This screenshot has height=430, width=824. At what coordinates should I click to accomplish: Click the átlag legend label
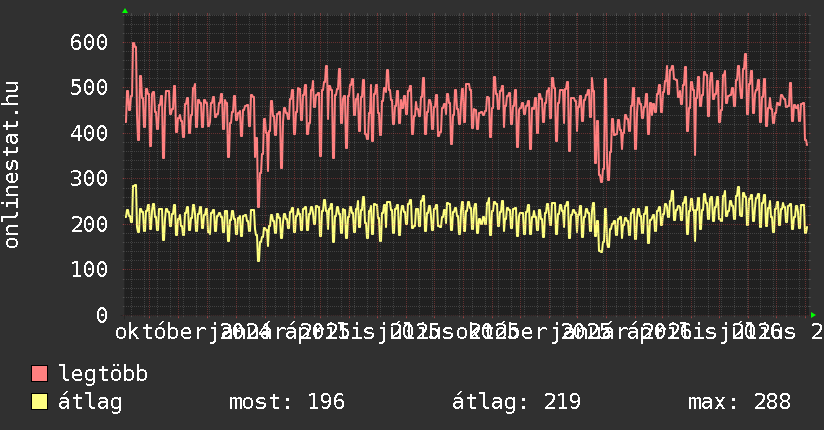90,402
